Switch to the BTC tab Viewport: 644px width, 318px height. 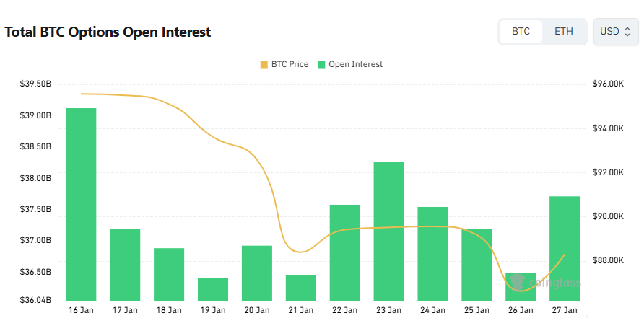521,32
